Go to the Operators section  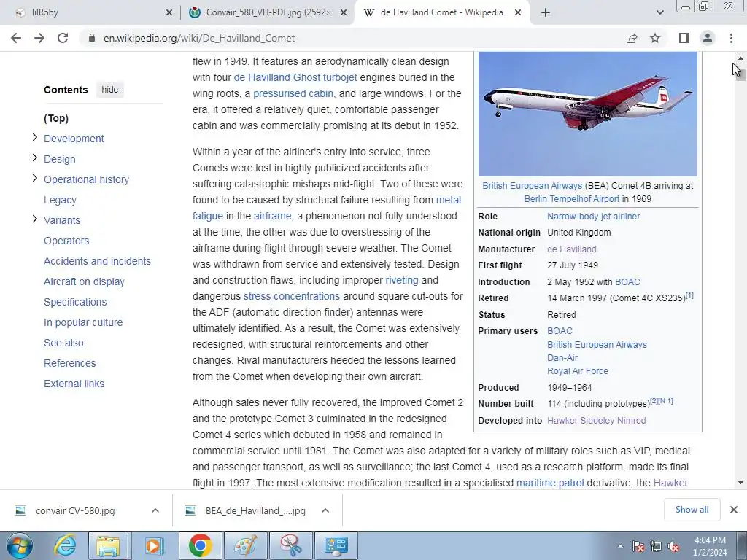(x=66, y=241)
